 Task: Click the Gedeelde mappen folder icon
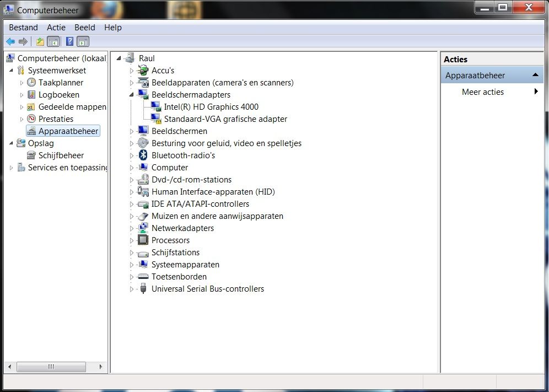(31, 107)
